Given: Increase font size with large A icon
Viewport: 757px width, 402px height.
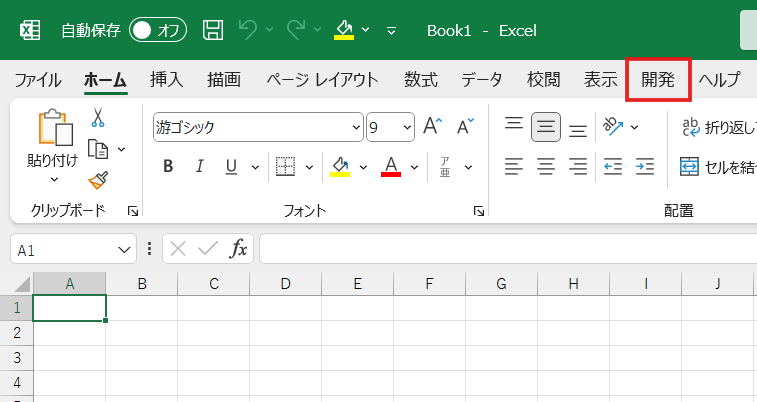Looking at the screenshot, I should [432, 126].
